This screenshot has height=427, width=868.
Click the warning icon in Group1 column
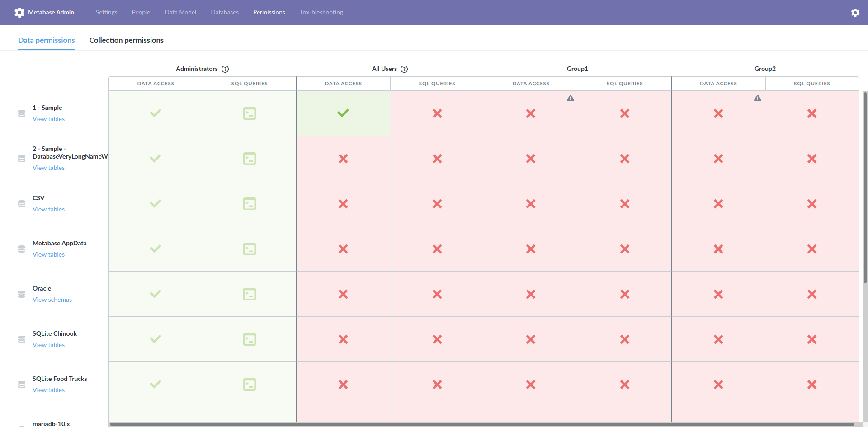click(571, 98)
